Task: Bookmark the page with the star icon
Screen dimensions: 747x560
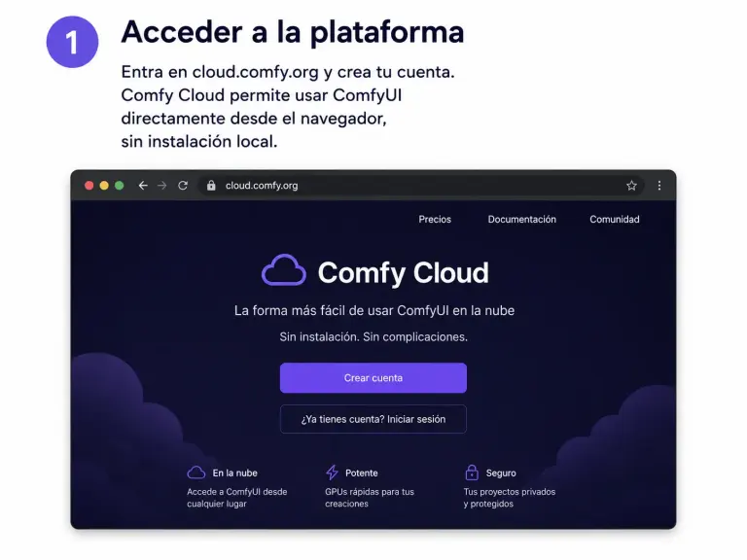Action: click(x=631, y=186)
